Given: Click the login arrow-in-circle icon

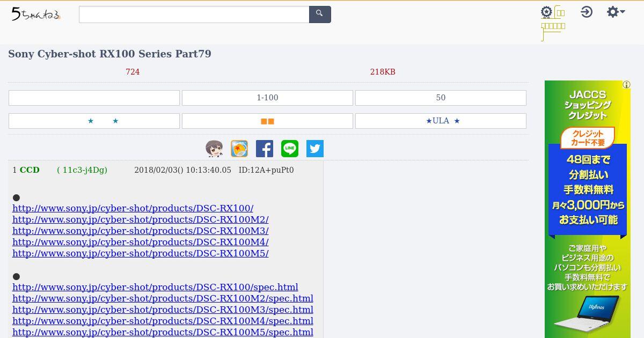Looking at the screenshot, I should point(587,12).
